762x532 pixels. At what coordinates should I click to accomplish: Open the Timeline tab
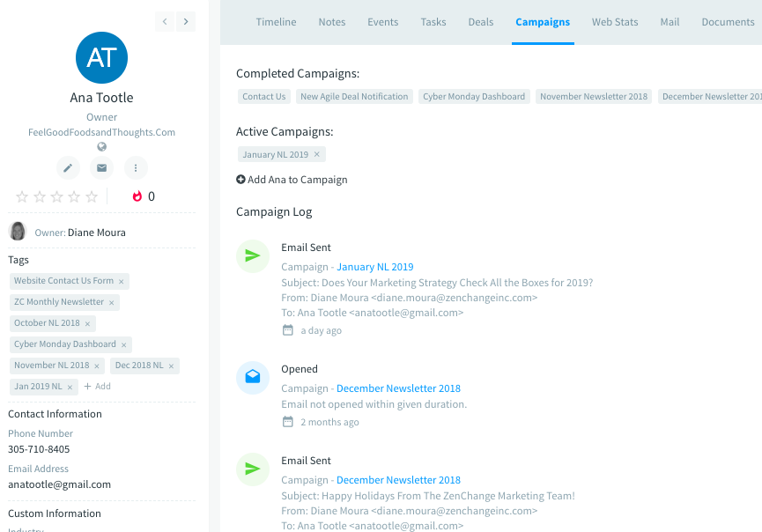tap(276, 22)
